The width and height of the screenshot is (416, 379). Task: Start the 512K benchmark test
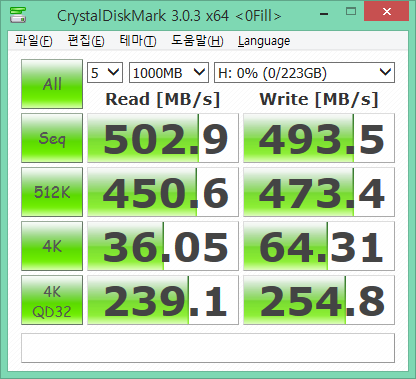pos(52,192)
